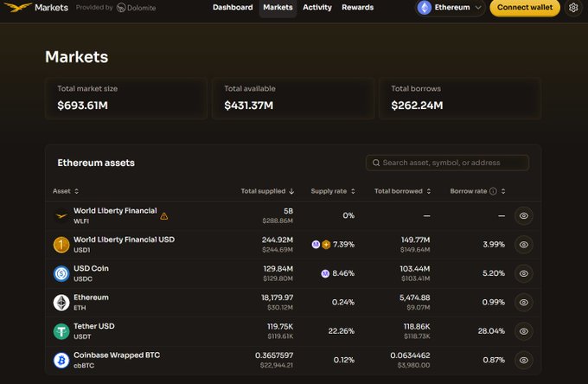
Task: Click the Tether USDT asset icon
Action: point(61,331)
